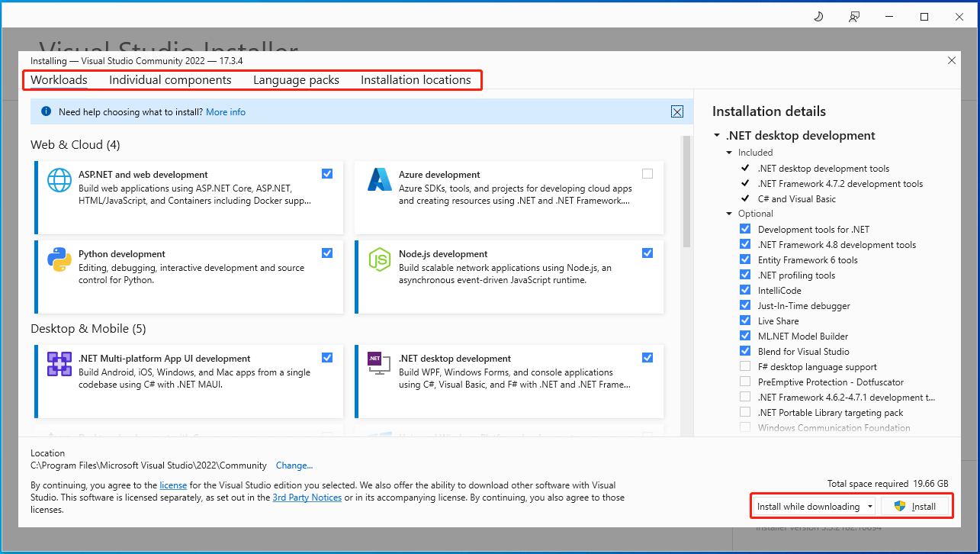Click the Change... location link
This screenshot has height=554, width=980.
coord(294,465)
